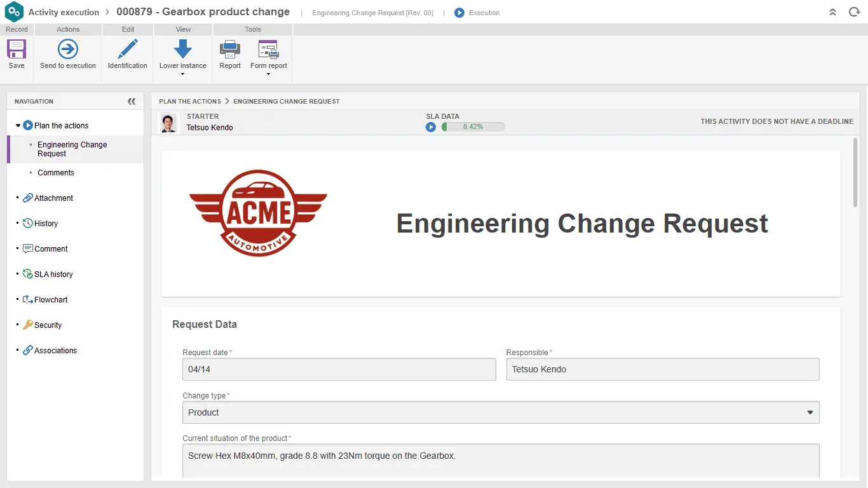The image size is (868, 488).
Task: Open Identification with the pencil icon
Action: click(x=128, y=49)
